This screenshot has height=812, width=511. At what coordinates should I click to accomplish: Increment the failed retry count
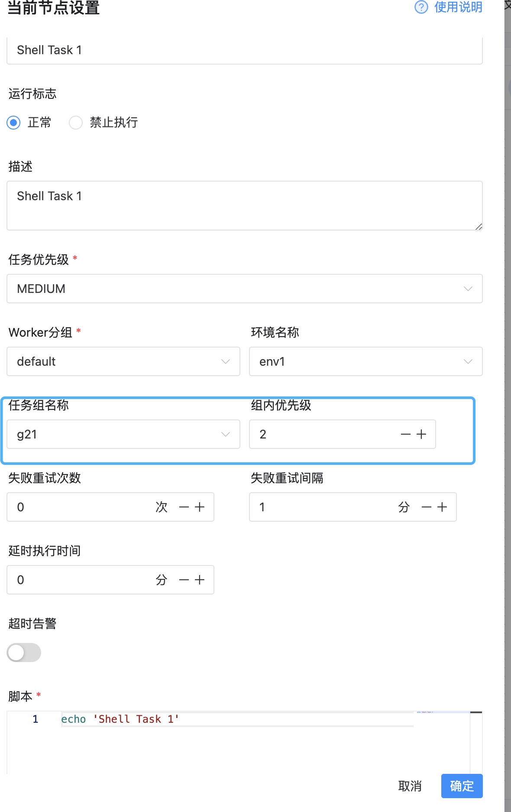point(200,507)
